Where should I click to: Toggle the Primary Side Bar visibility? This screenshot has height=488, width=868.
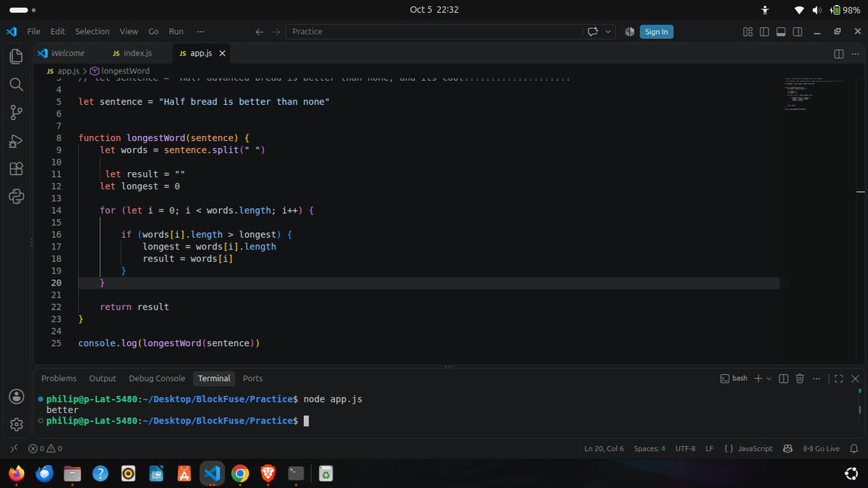click(765, 32)
